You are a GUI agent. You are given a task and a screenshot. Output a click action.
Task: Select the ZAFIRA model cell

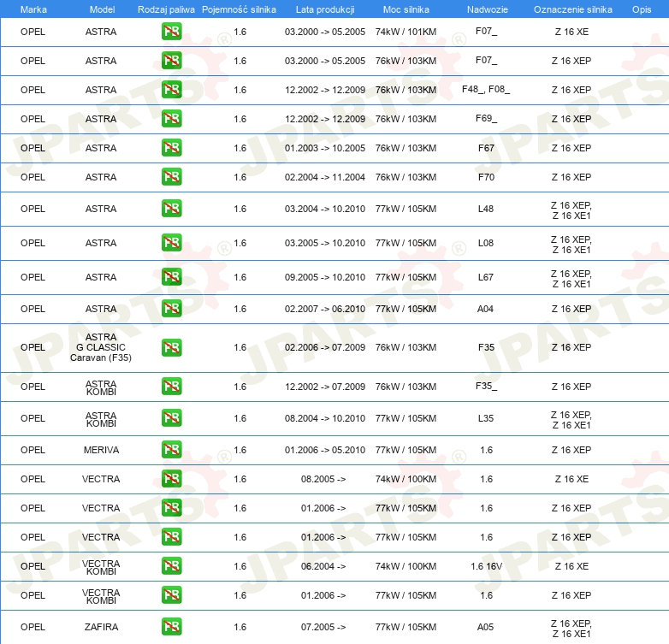click(x=101, y=627)
